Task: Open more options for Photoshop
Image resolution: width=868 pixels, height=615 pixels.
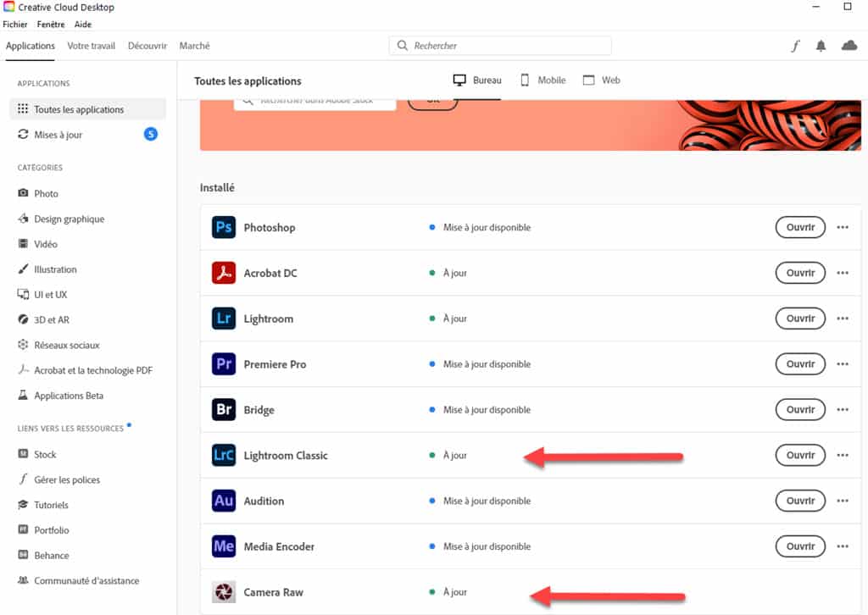Action: (x=843, y=227)
